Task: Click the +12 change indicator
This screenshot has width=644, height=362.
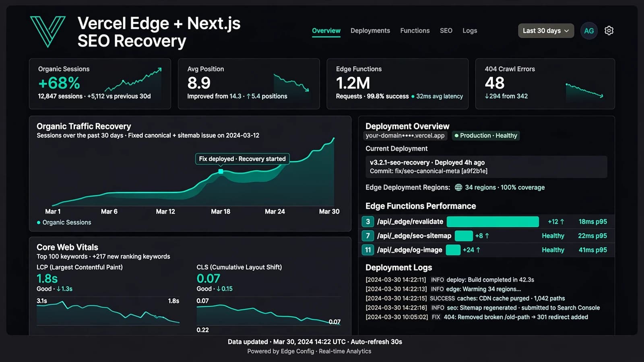Action: (556, 222)
